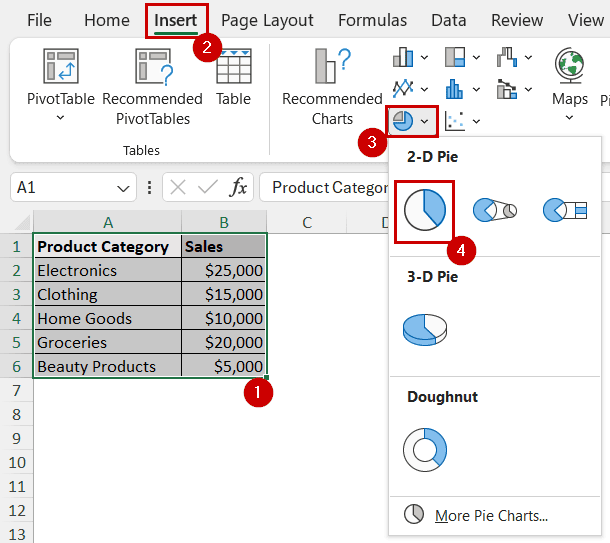
Task: Expand the waterfall chart dropdown arrow
Action: coord(528,58)
